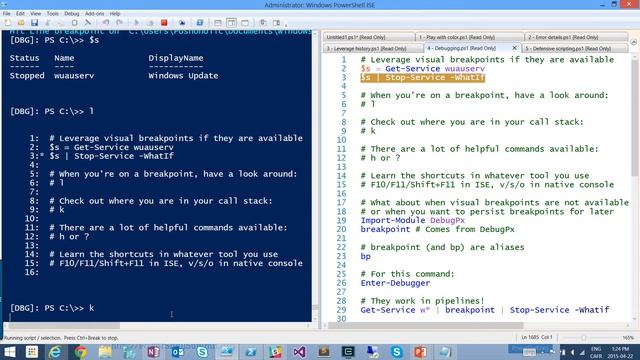
Task: Click highlighted line '$s | Stop-Service -WhatIf'
Action: 422,78
